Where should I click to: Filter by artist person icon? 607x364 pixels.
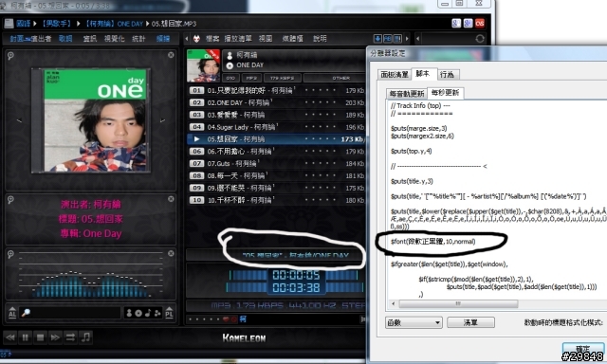click(x=129, y=313)
